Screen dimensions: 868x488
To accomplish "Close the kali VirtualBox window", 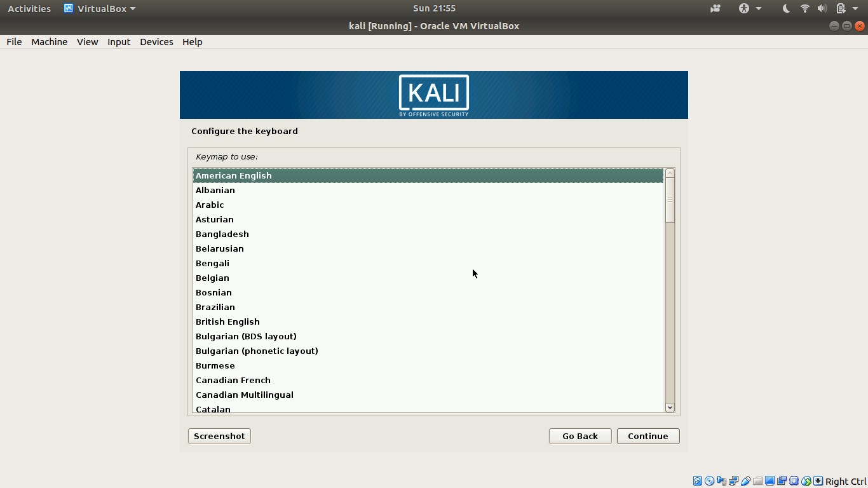I will 860,26.
